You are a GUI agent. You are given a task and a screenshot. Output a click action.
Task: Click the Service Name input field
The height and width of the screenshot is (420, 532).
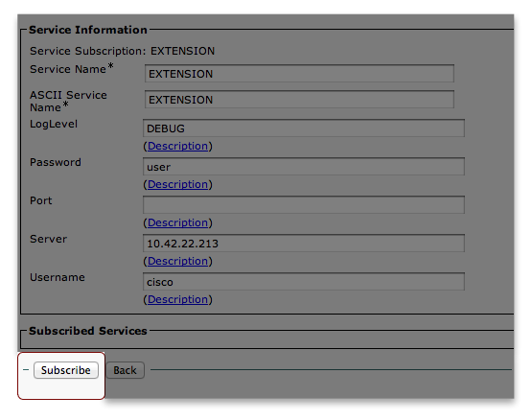[x=299, y=73]
